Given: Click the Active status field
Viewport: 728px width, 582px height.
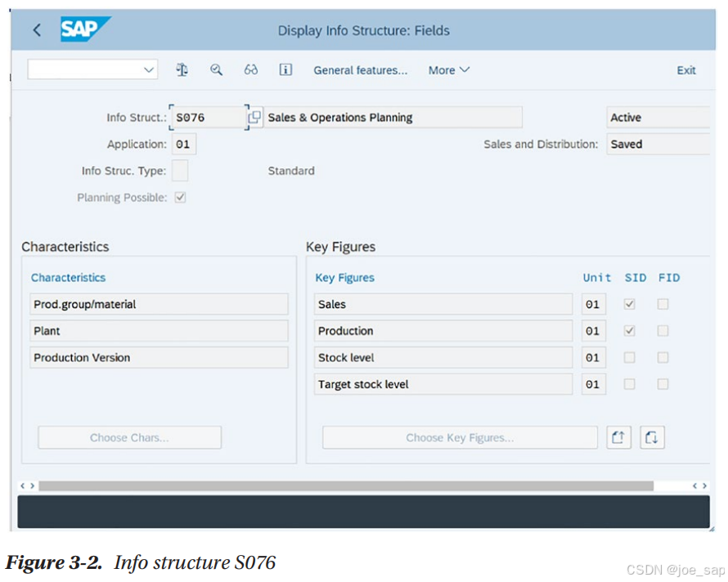Looking at the screenshot, I should (658, 118).
